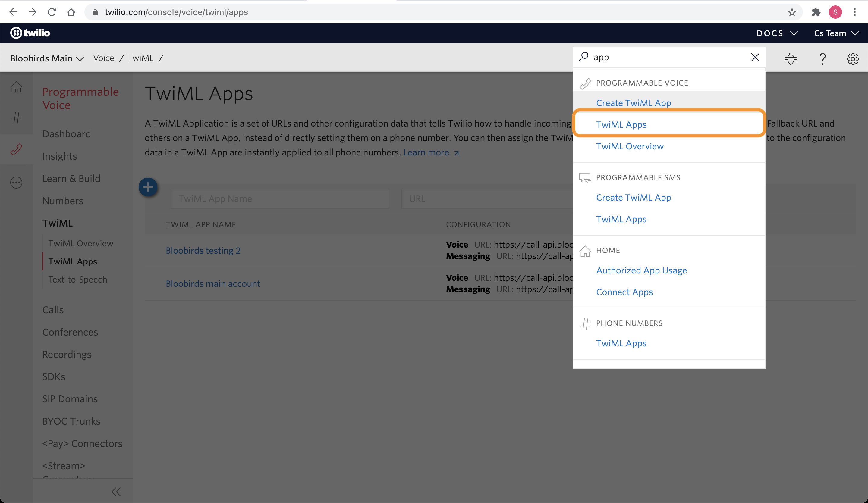Image resolution: width=868 pixels, height=503 pixels.
Task: Select TwiML Apps under Programmable Voice results
Action: 621,125
